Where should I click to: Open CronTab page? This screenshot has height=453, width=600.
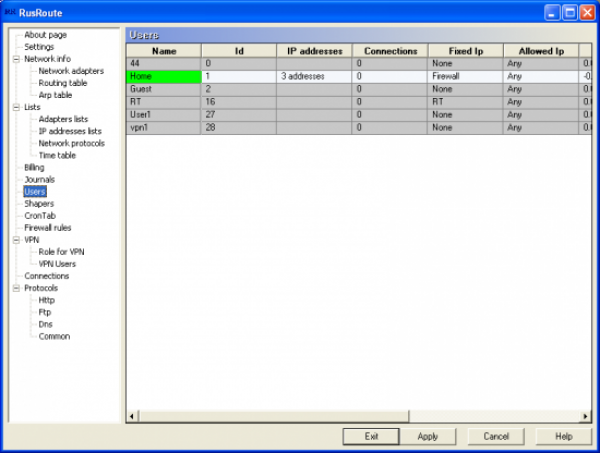click(x=40, y=215)
